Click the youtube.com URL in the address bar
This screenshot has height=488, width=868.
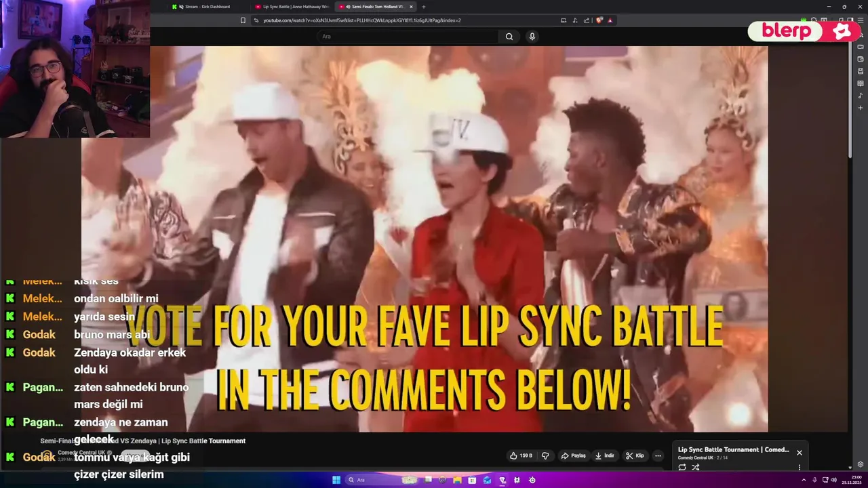362,20
